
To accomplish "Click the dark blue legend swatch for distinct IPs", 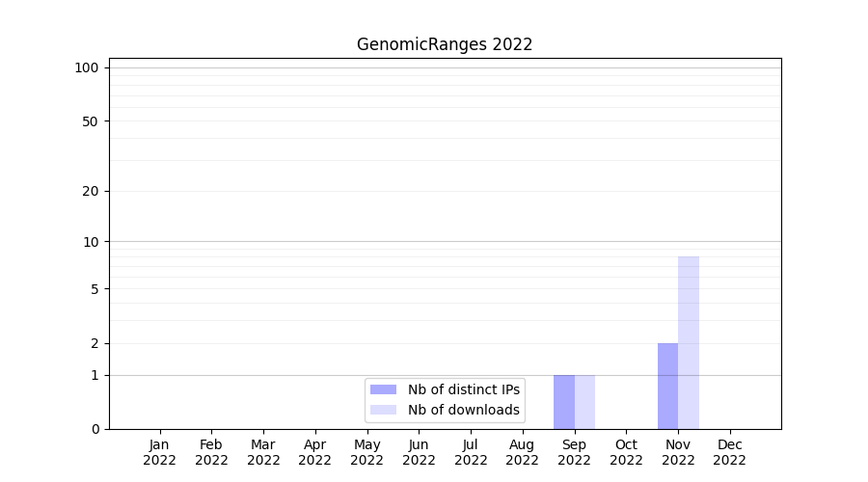I will pyautogui.click(x=383, y=389).
